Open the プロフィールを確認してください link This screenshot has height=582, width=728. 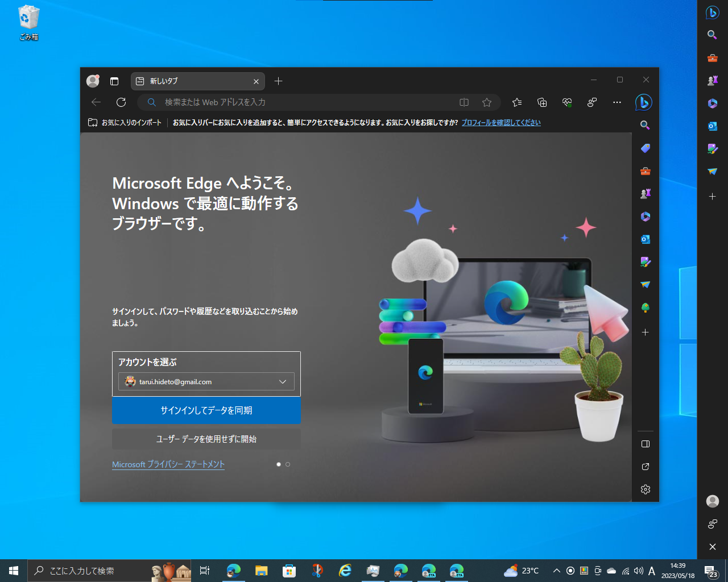coord(501,122)
